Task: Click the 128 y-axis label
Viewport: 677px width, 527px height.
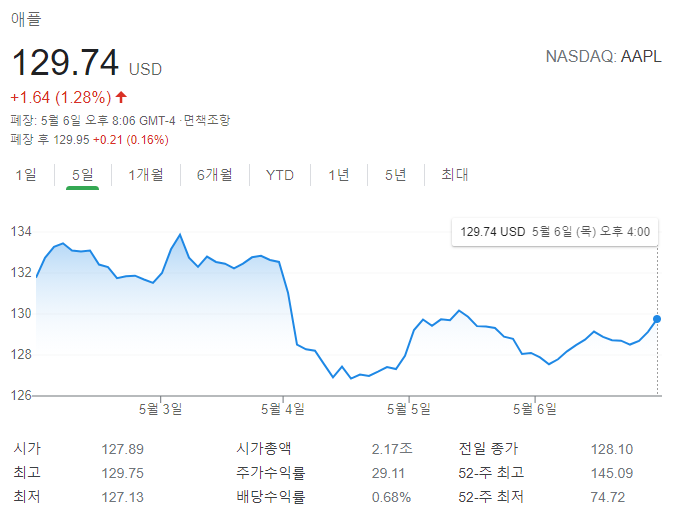Action: click(x=21, y=354)
